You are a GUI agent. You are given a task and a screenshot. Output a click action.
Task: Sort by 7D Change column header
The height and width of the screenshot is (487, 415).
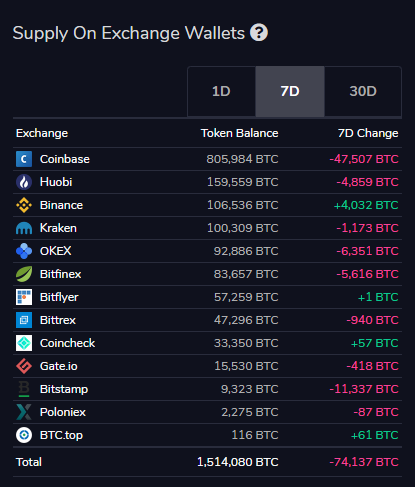click(368, 133)
